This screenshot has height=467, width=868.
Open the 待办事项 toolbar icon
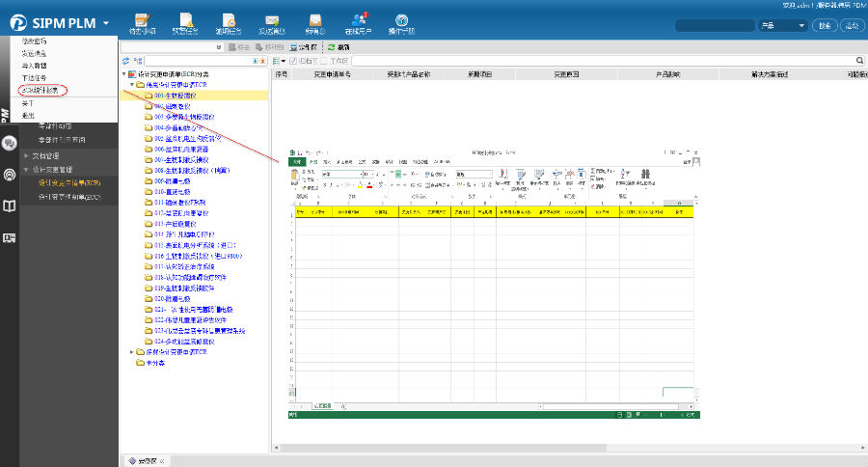pyautogui.click(x=141, y=21)
